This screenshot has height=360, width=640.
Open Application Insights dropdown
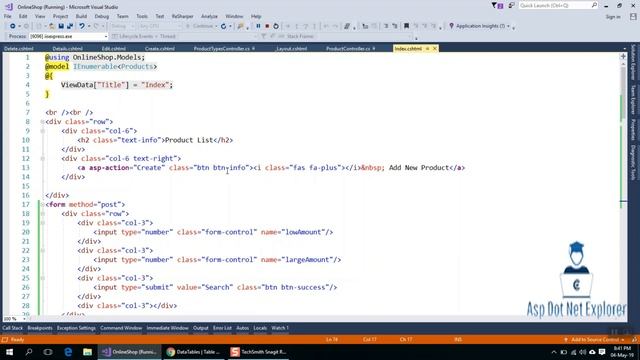[508, 26]
